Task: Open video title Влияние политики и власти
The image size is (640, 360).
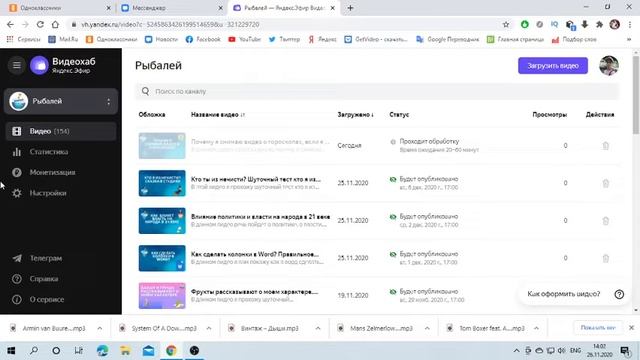Action: pos(260,217)
